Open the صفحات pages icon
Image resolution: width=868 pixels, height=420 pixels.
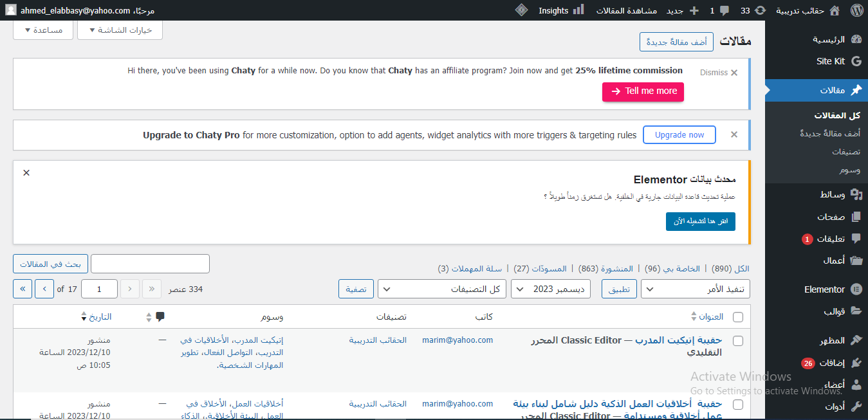(856, 217)
